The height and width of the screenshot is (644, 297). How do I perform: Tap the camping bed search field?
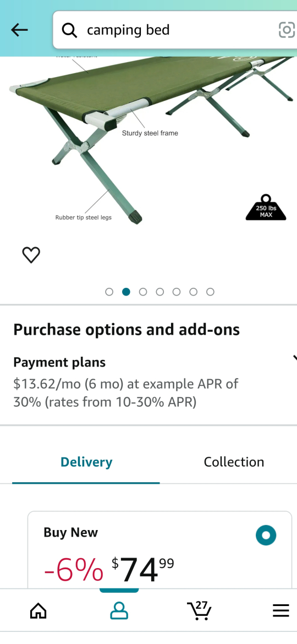pyautogui.click(x=175, y=30)
